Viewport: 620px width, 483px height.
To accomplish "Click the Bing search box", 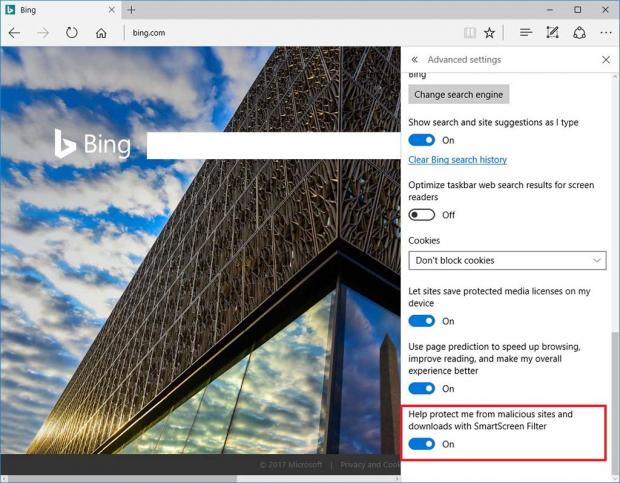I will [274, 146].
